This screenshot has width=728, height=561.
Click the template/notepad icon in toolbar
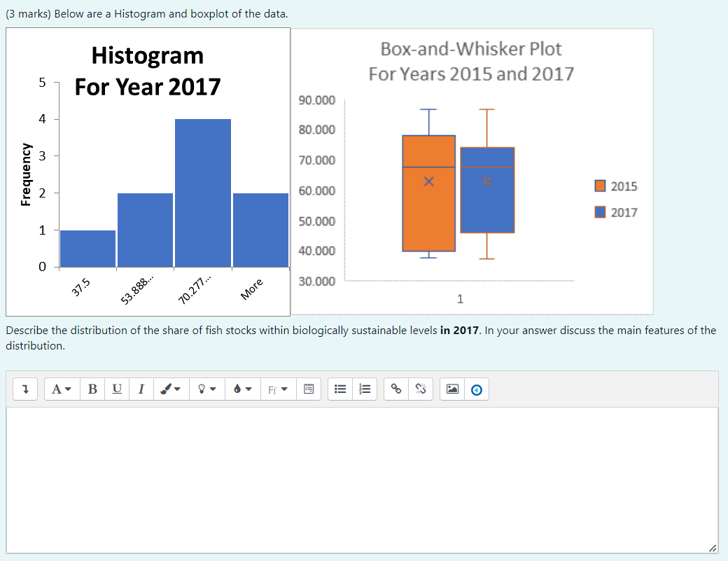[309, 389]
